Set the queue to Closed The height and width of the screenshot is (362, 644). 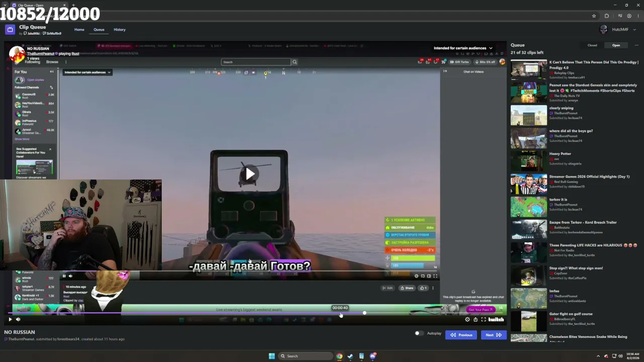coord(592,45)
